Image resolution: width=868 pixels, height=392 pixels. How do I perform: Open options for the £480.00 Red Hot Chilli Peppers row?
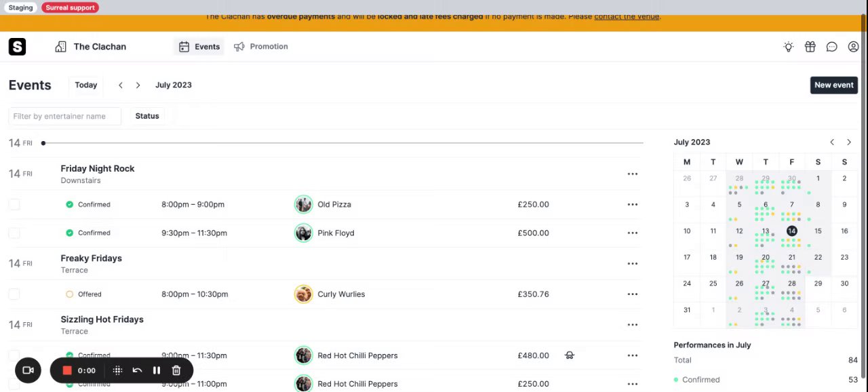633,355
